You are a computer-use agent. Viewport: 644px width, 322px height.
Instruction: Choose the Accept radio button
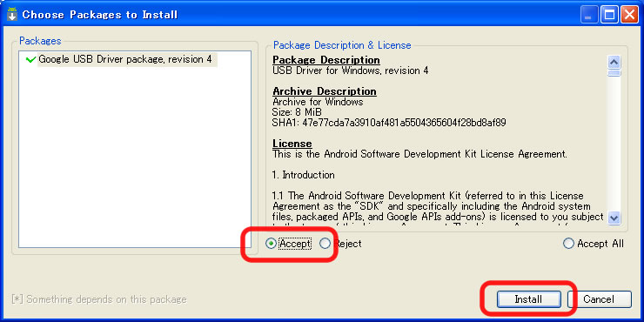click(x=271, y=244)
